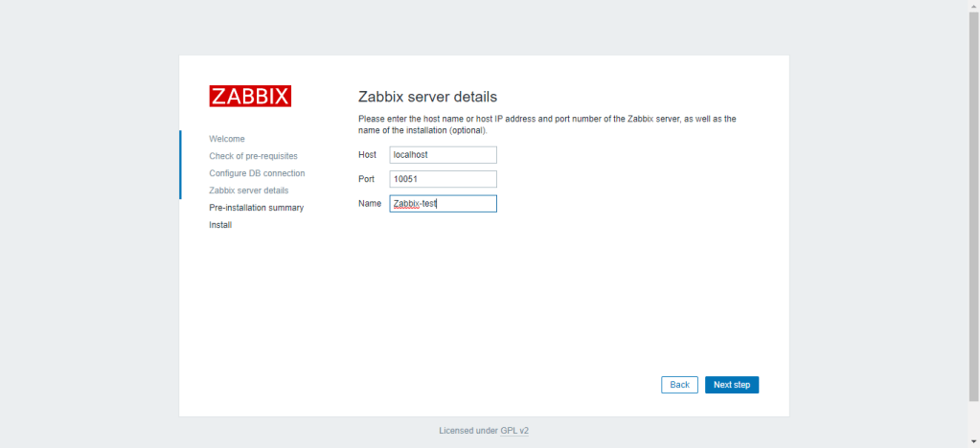Click the ZABBIX logo
Viewport: 980px width, 448px height.
250,96
